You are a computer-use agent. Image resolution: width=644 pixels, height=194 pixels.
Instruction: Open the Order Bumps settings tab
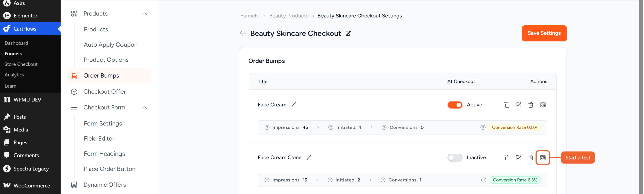pos(109,76)
